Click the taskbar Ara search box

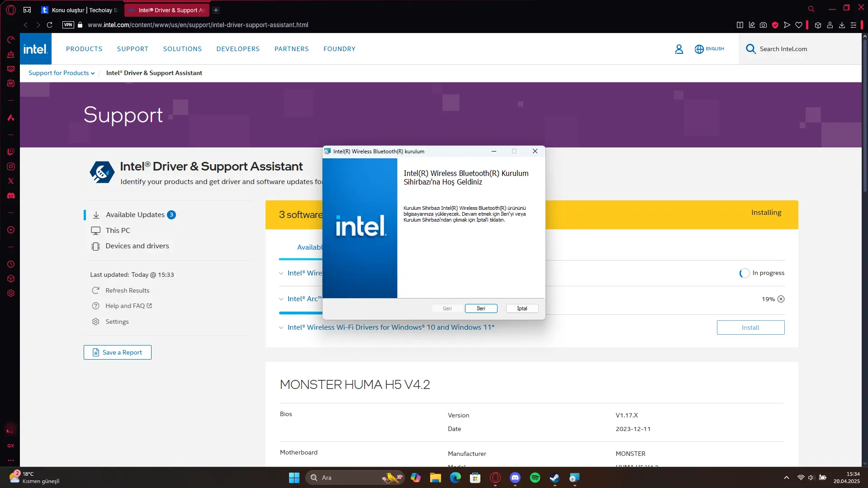point(355,478)
